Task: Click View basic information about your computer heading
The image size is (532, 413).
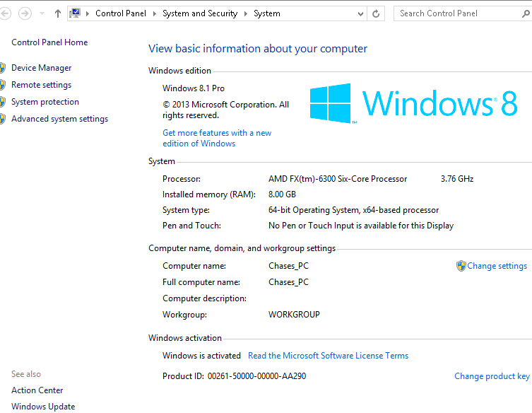Action: (x=258, y=49)
